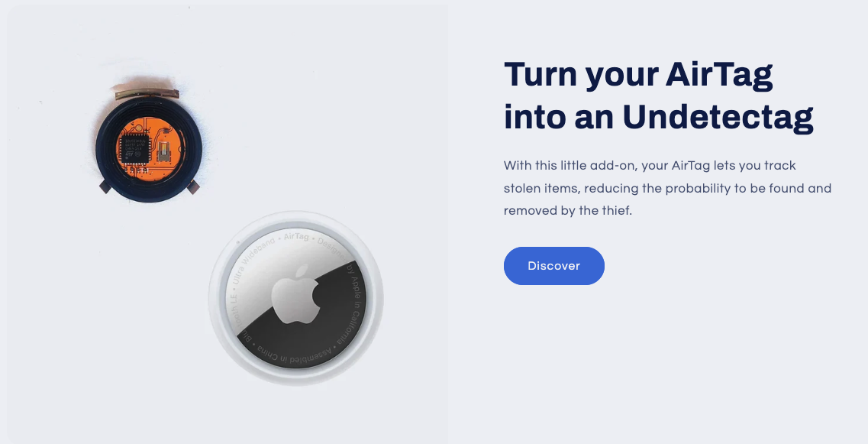Open the orange circuit board add-on image
868x444 pixels.
(148, 145)
